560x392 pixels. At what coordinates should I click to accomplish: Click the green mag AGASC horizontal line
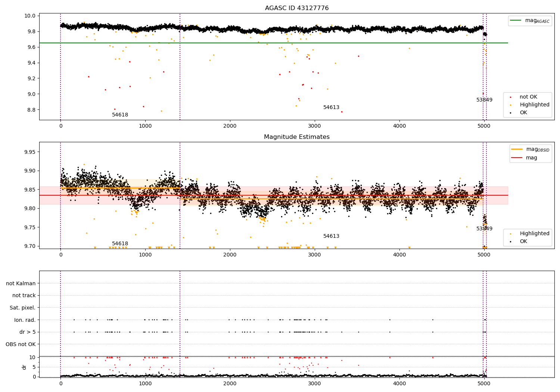click(x=274, y=43)
